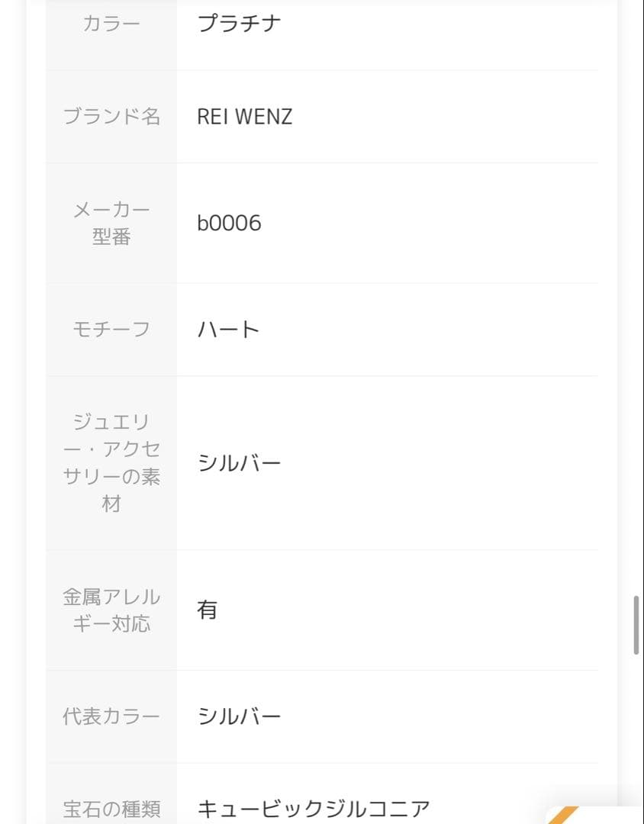Viewport: 644px width, 824px height.
Task: Click the シルバー value in the material row
Action: [240, 463]
